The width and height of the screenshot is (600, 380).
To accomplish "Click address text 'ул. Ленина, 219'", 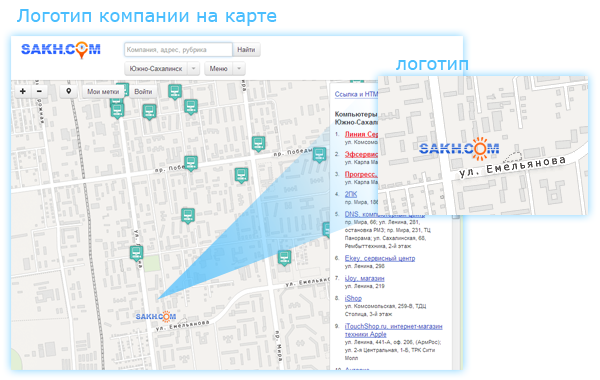I will (365, 286).
